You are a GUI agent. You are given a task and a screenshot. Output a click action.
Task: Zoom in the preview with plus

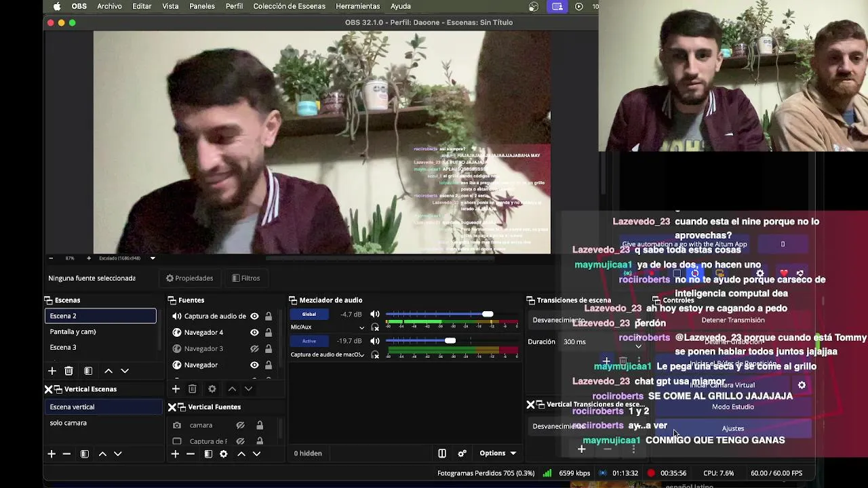[88, 258]
